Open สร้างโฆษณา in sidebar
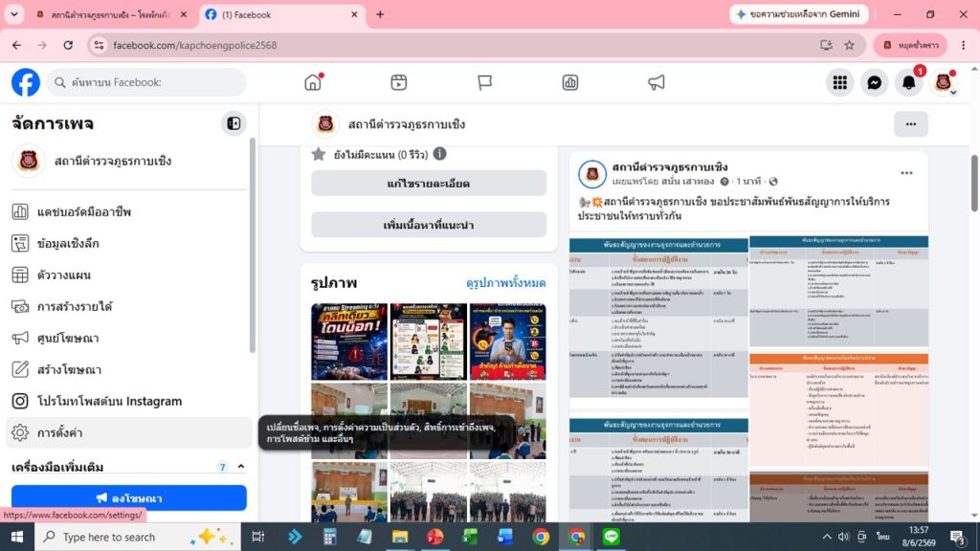Screen dimensions: 980x551 click(129, 370)
